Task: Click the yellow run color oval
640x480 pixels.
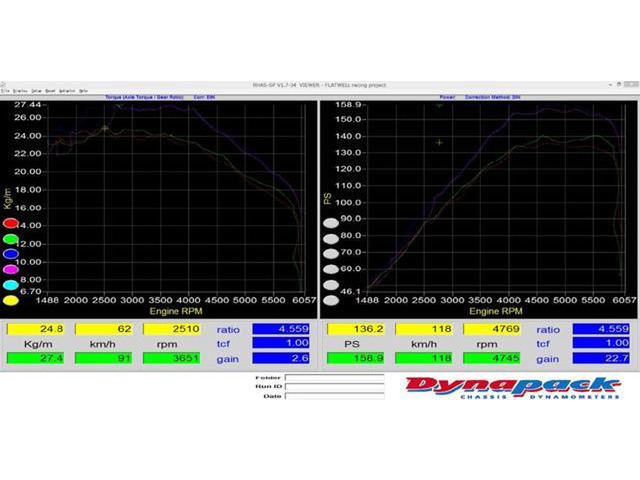Action: click(x=11, y=299)
